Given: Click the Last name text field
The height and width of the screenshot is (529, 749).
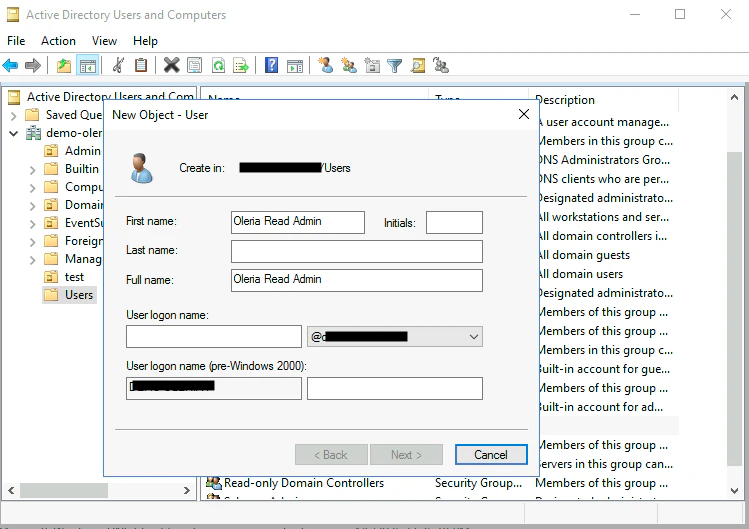Looking at the screenshot, I should coord(357,251).
